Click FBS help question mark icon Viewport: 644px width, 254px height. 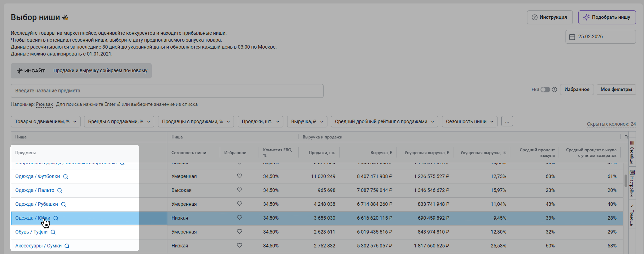point(554,89)
